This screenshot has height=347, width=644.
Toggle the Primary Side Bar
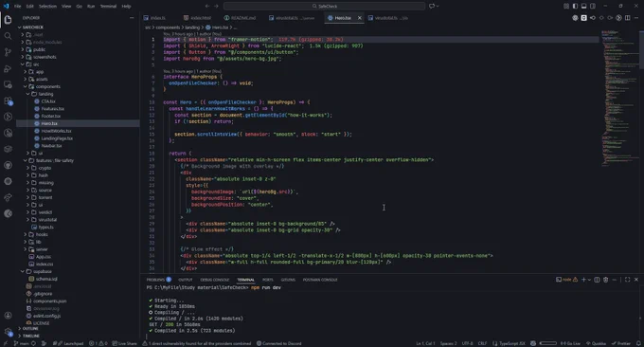click(x=575, y=7)
